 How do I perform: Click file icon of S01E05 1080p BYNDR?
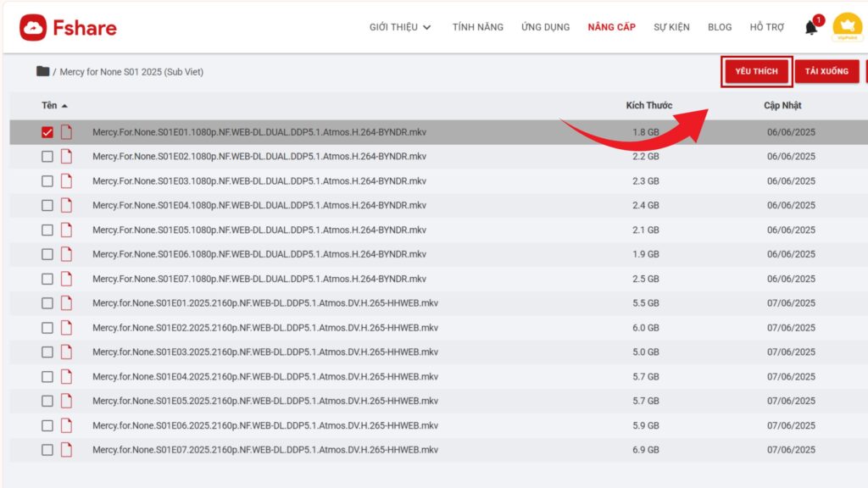click(x=66, y=230)
